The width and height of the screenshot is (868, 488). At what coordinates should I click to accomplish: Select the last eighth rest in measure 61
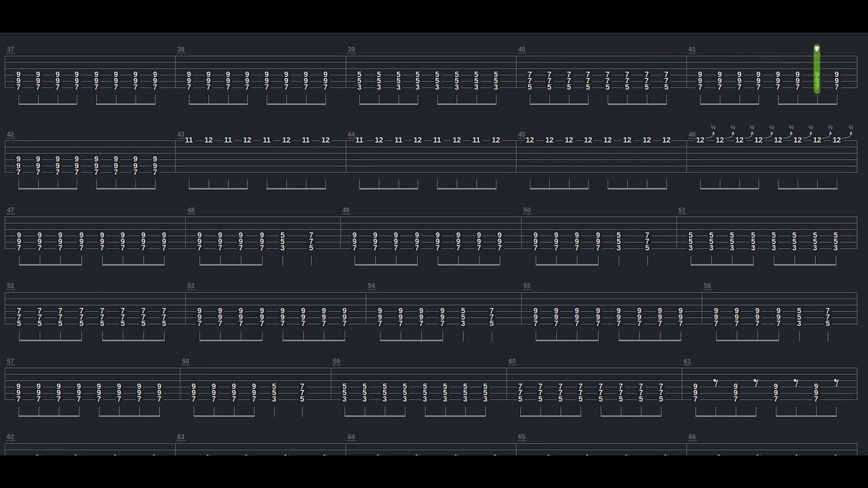coord(836,383)
